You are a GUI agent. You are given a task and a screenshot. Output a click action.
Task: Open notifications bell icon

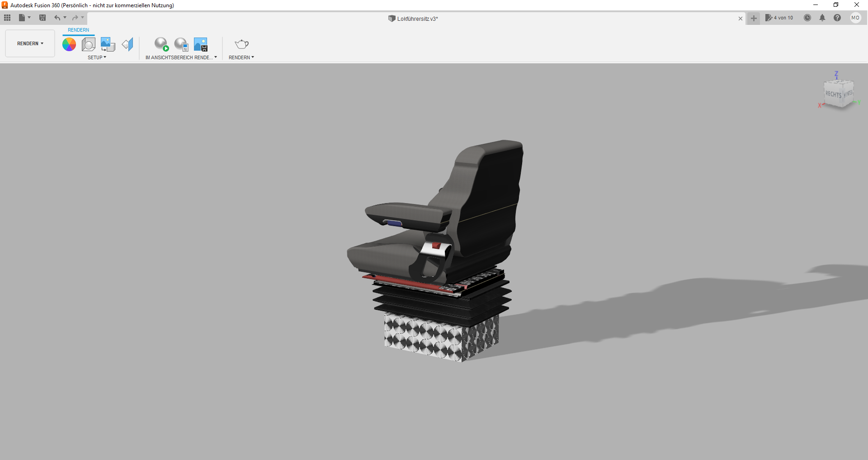pos(822,18)
